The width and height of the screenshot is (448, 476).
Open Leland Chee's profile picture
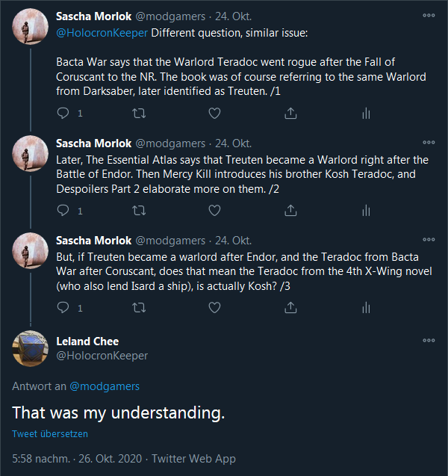pos(31,349)
